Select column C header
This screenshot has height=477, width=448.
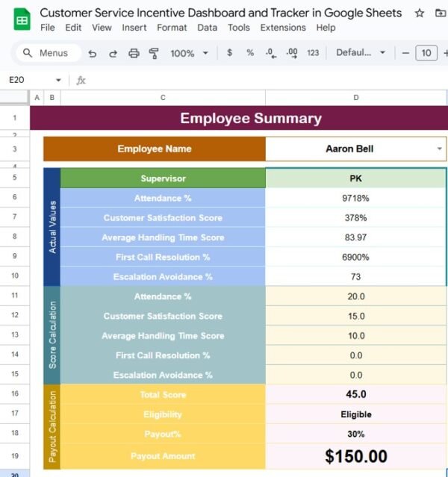click(x=163, y=97)
